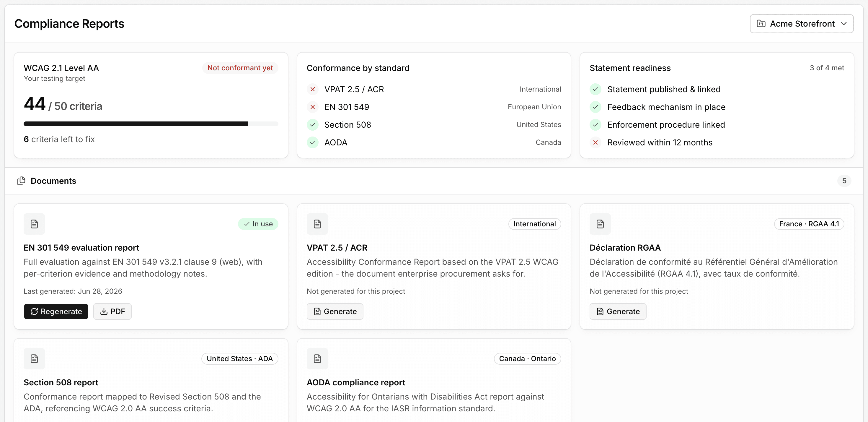Click the In use badge
Viewport: 868px width, 422px height.
[258, 224]
